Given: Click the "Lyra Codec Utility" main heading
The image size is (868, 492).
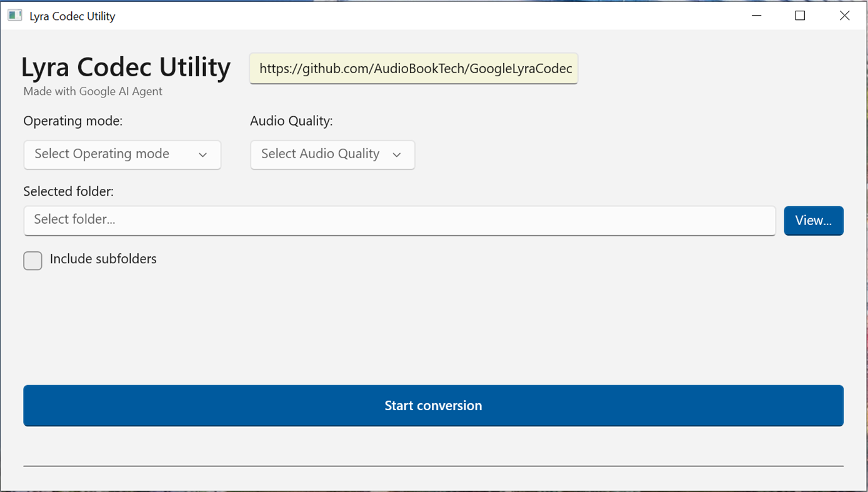Looking at the screenshot, I should click(x=126, y=66).
